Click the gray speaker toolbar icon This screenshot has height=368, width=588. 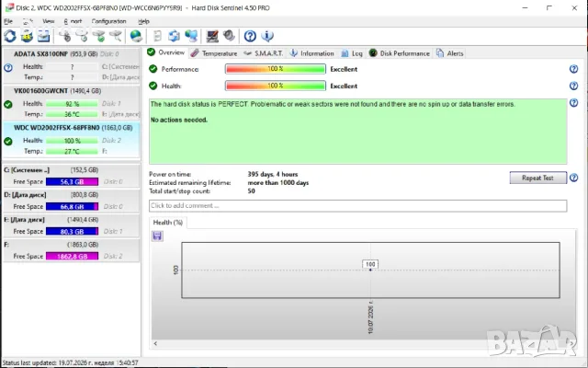tap(229, 36)
